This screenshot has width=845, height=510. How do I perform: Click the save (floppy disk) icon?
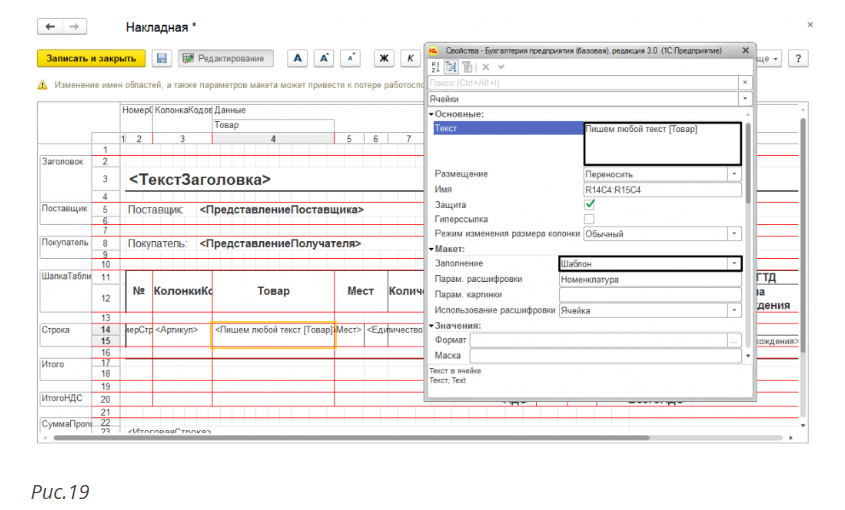click(x=162, y=59)
